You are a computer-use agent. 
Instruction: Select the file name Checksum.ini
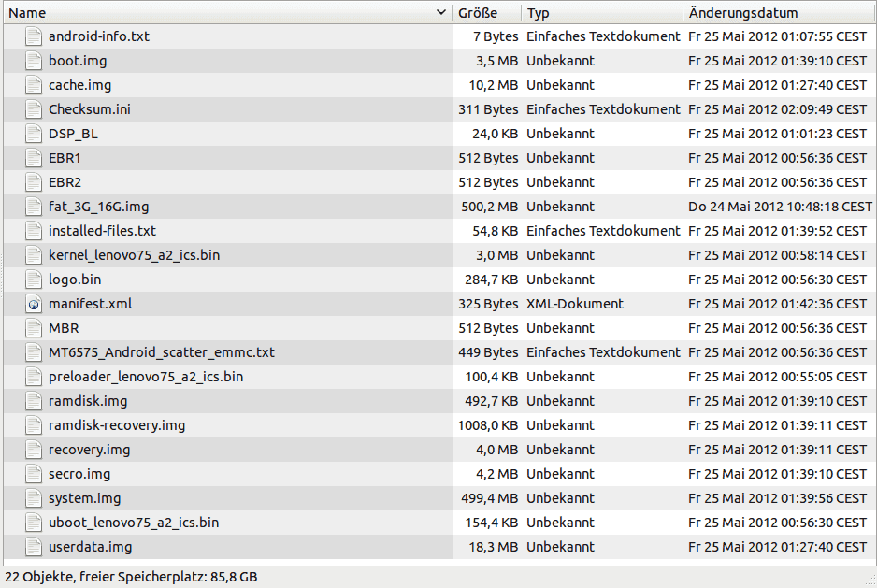(90, 109)
